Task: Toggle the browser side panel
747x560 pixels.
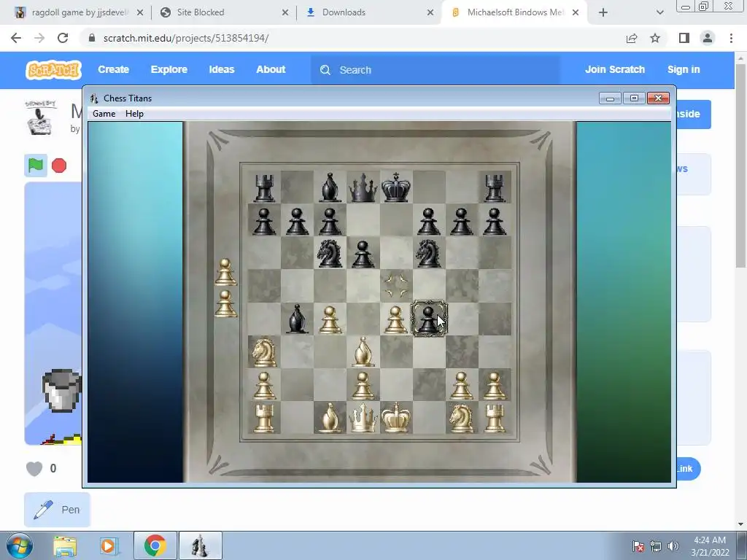Action: click(684, 38)
